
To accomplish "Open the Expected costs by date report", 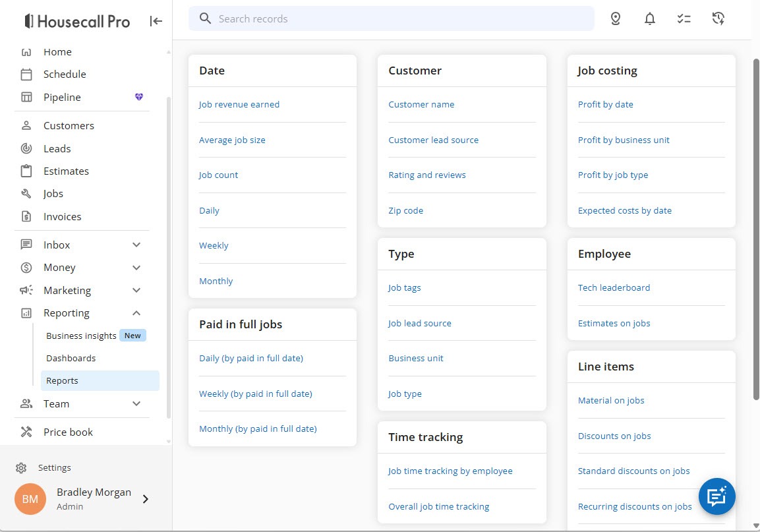I will (x=625, y=210).
